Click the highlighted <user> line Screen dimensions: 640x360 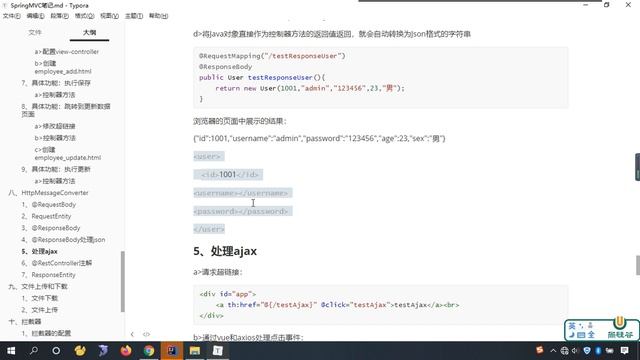[x=209, y=156]
